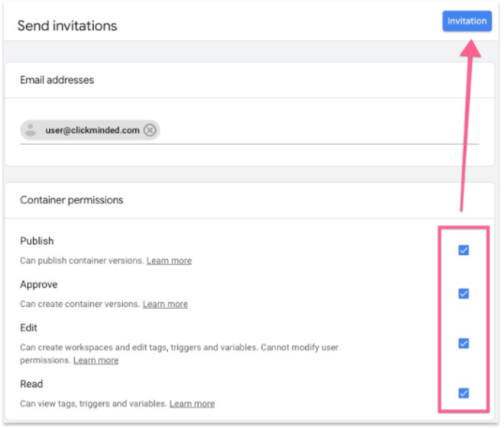The height and width of the screenshot is (428, 504).
Task: Click the Read permission label
Action: coord(31,384)
